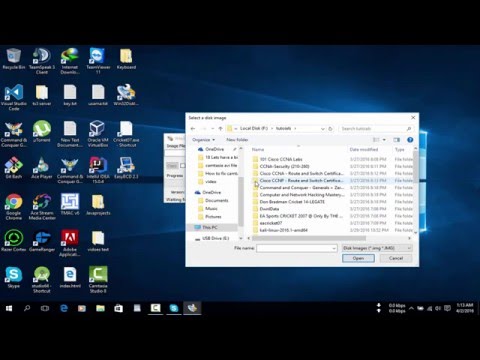This screenshot has width=480, height=360.
Task: Open Microsoft Edge from the taskbar
Action: [x=64, y=308]
